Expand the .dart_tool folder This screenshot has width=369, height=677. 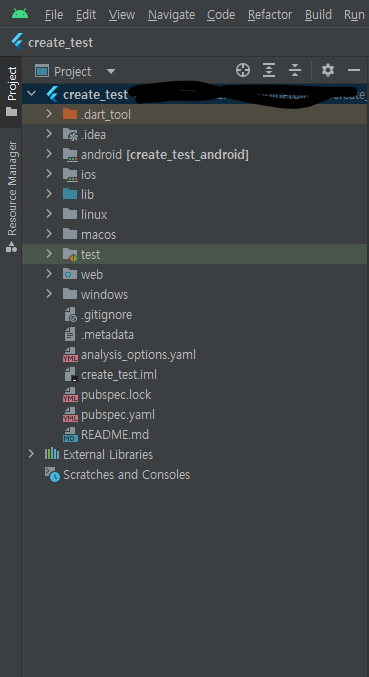pos(49,114)
